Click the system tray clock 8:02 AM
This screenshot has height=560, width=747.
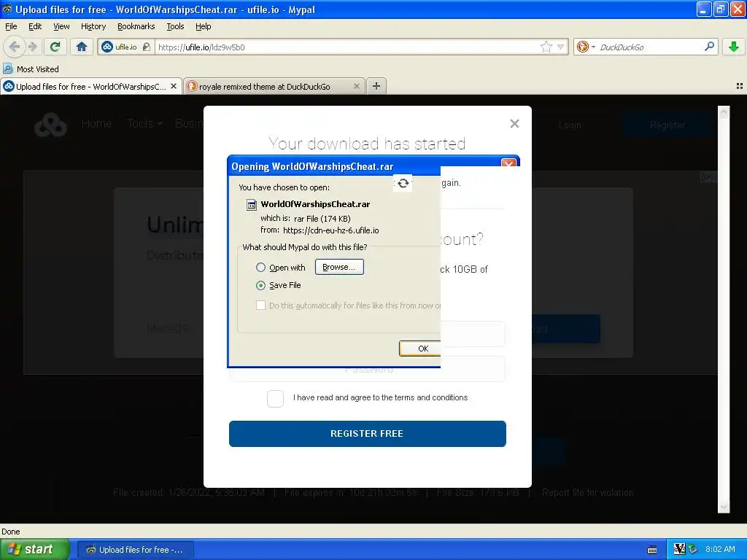(720, 549)
